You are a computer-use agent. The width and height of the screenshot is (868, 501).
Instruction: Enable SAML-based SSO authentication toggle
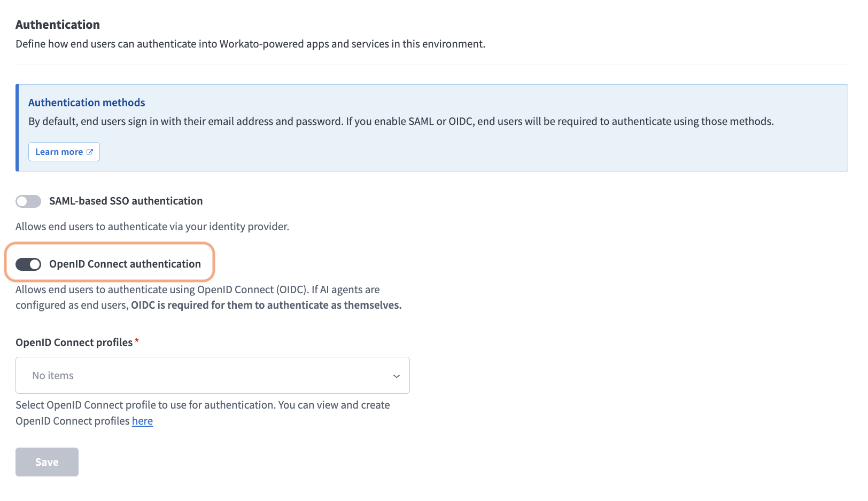coord(28,201)
